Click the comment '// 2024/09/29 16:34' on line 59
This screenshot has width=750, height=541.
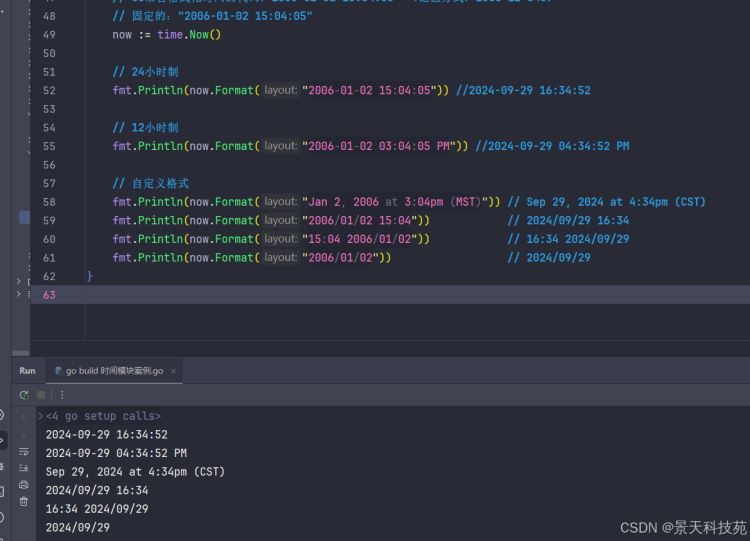click(x=568, y=221)
